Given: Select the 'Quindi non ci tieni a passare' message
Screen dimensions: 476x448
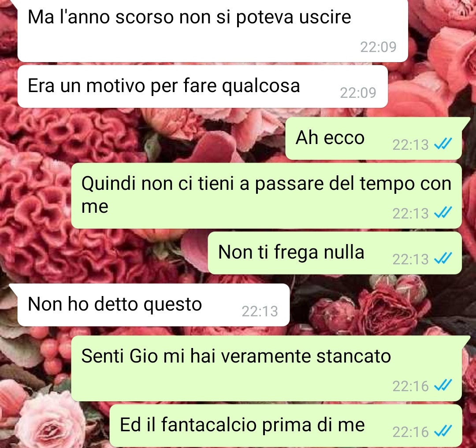Looking at the screenshot, I should pos(266,196).
